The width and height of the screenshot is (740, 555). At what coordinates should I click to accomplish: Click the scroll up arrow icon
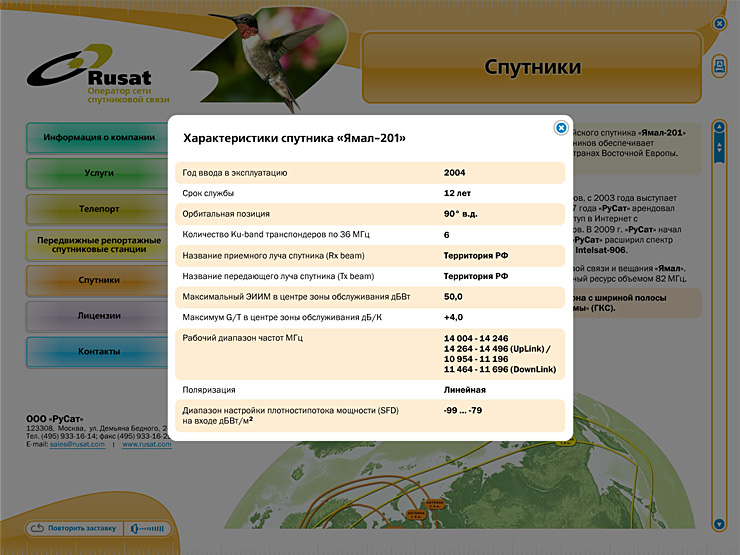click(x=718, y=128)
